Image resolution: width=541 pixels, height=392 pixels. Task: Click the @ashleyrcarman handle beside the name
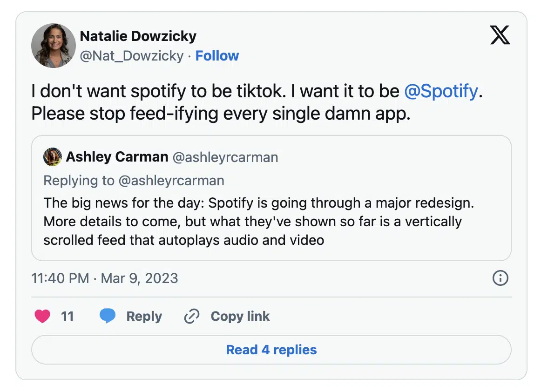coord(225,157)
